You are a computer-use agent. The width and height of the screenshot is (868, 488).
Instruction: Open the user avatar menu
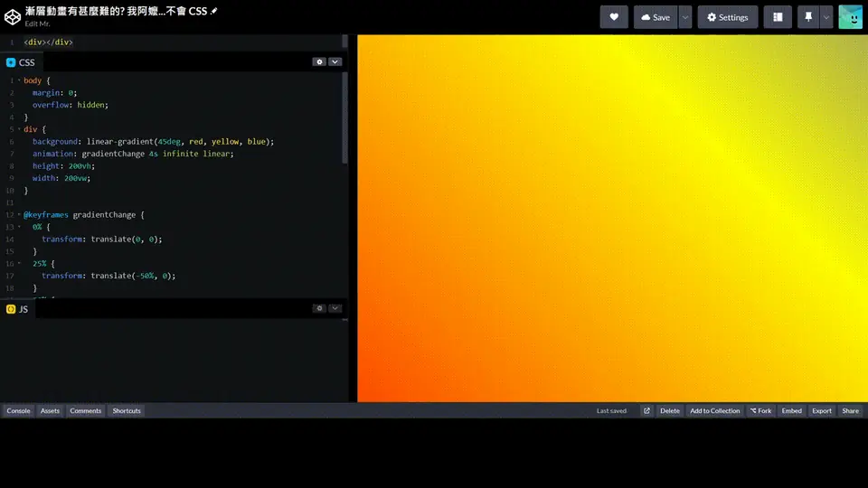coord(850,17)
